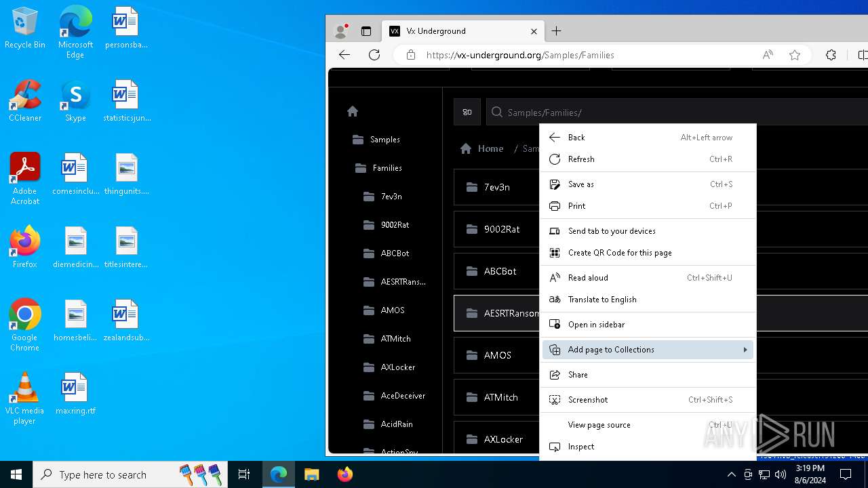
Task: Open Recycle Bin desktop icon
Action: point(25,28)
